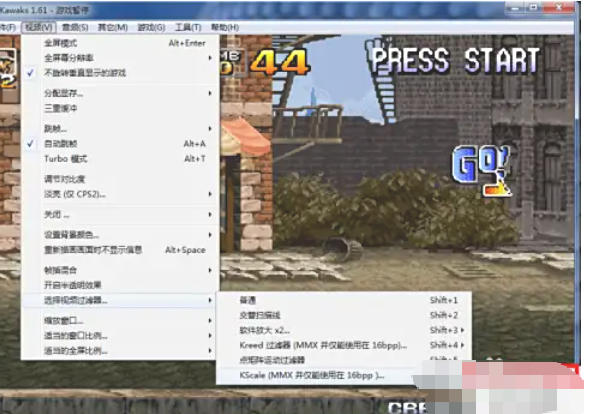The image size is (594, 414).
Task: Click highlighted 选择视频过滤器... entry
Action: pos(120,300)
